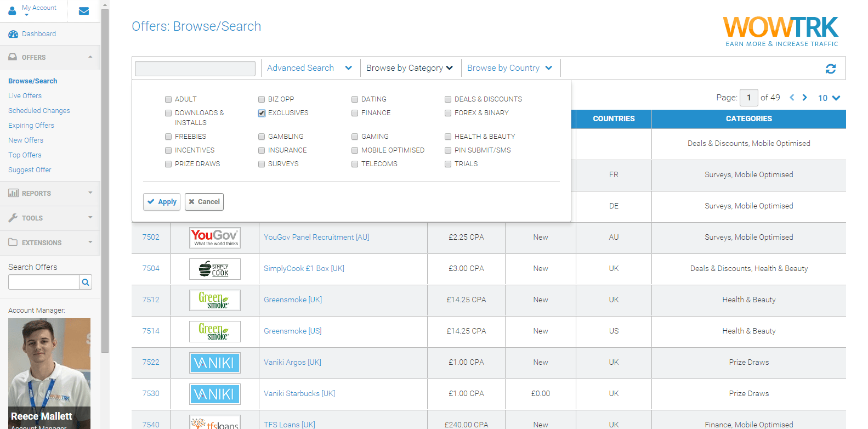Click Dashboard in the sidebar
The height and width of the screenshot is (429, 868).
click(x=39, y=34)
